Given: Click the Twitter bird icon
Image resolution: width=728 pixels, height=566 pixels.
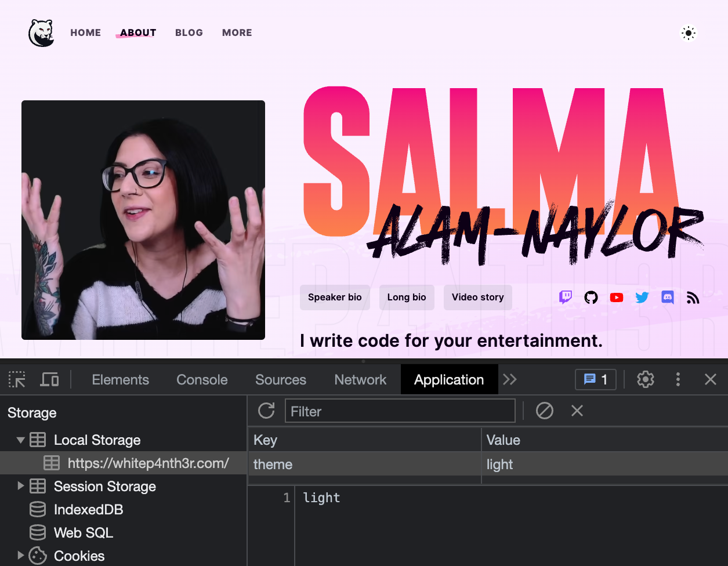Looking at the screenshot, I should pyautogui.click(x=642, y=297).
